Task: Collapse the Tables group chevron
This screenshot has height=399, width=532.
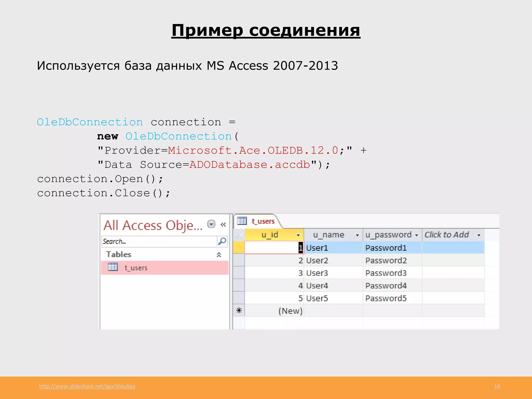Action: (219, 255)
